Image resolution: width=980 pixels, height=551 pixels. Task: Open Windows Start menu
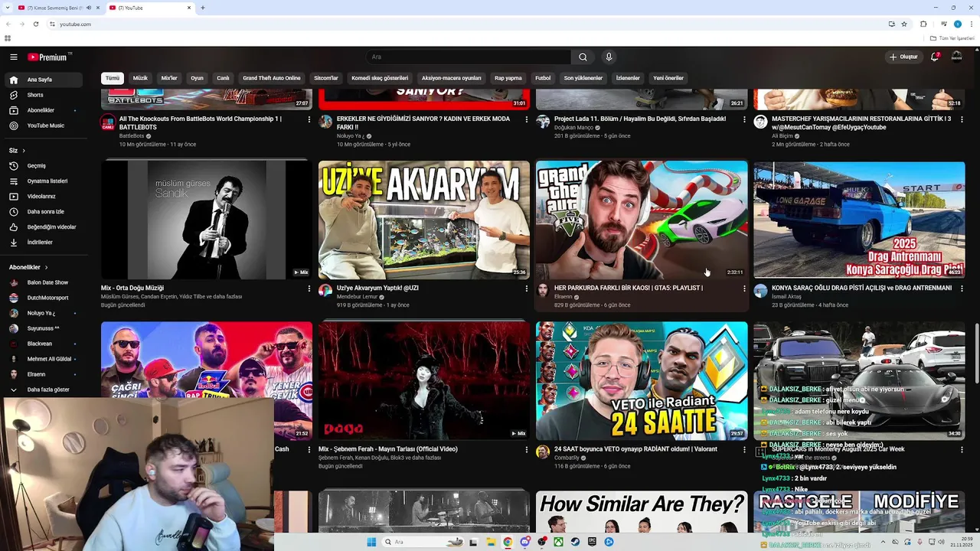[371, 542]
